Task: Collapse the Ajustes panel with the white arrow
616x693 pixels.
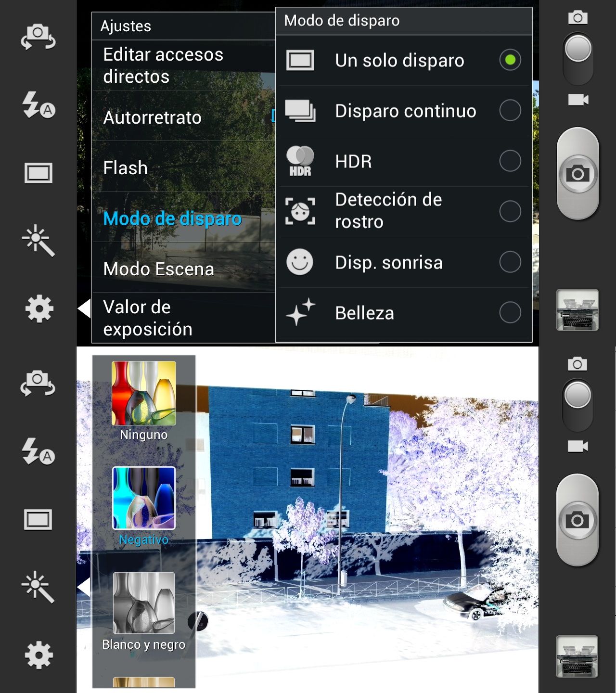Action: (x=84, y=308)
